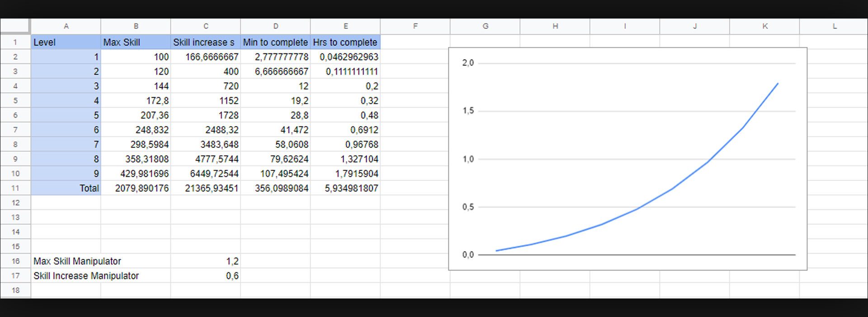The width and height of the screenshot is (868, 317).
Task: Select cell with value 3483,648
Action: 206,144
